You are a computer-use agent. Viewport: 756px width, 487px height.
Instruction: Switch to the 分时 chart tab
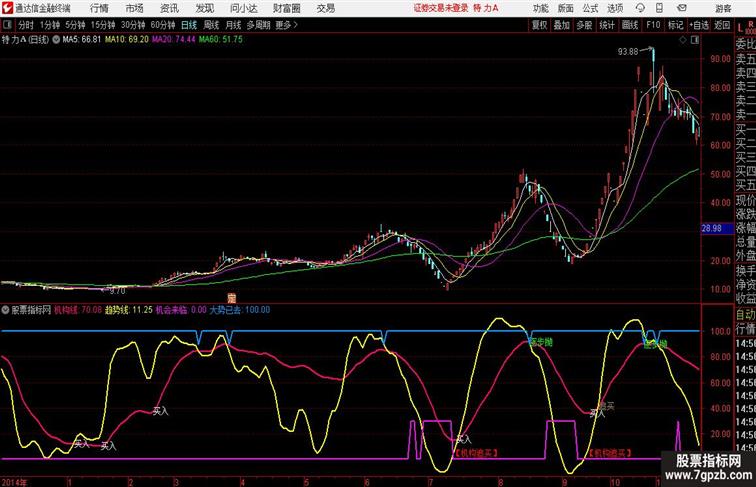(26, 25)
